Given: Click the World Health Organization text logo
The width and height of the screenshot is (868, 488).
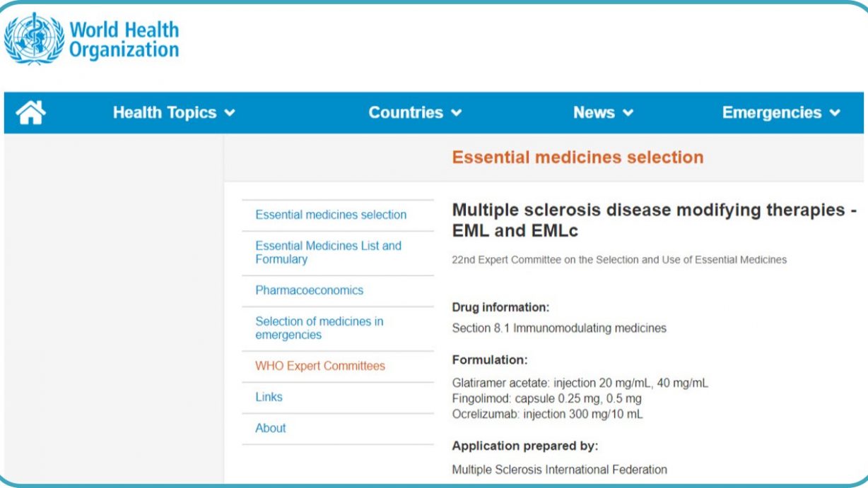Looking at the screenshot, I should pos(124,40).
